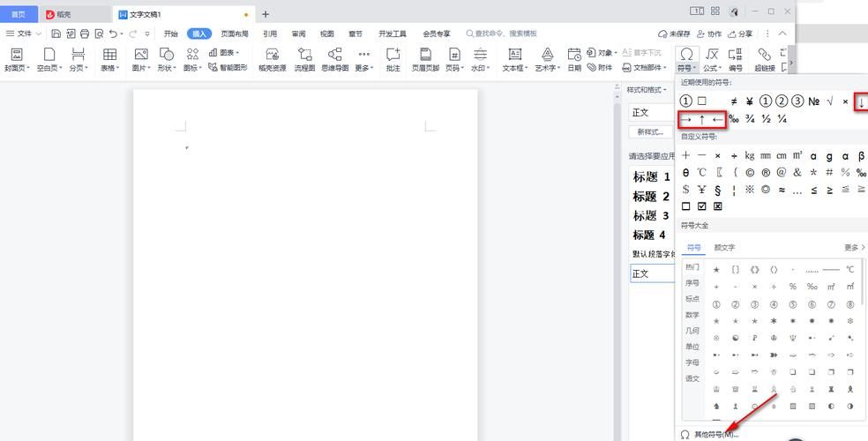Expand the 文件 menu dropdown
The width and height of the screenshot is (868, 441).
(x=24, y=34)
